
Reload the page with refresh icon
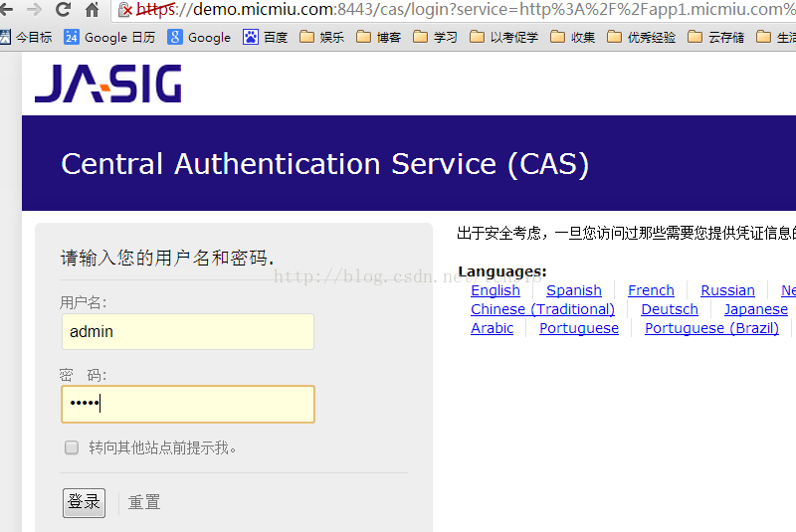(x=63, y=9)
